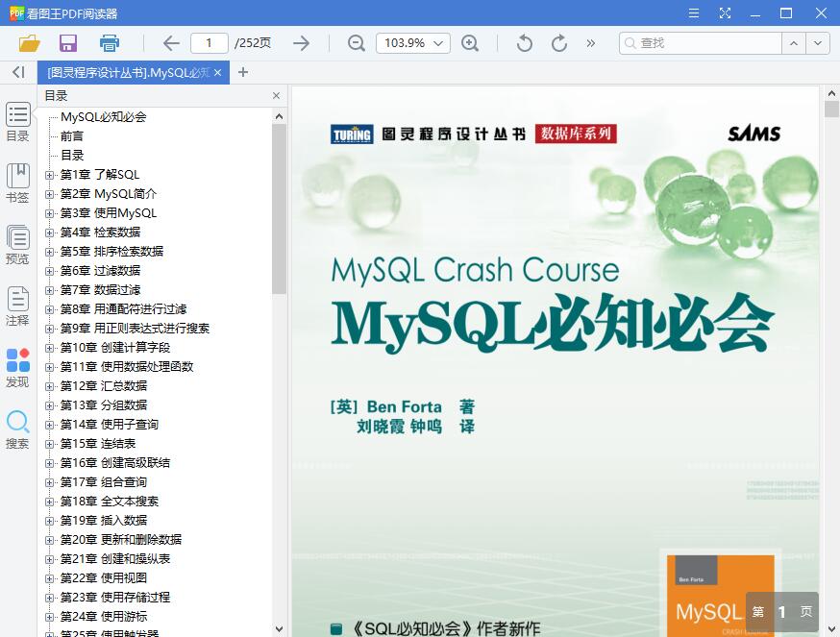Expand 第20章 更新和删除数据 tree node
Viewport: 840px width, 637px height.
pos(49,540)
